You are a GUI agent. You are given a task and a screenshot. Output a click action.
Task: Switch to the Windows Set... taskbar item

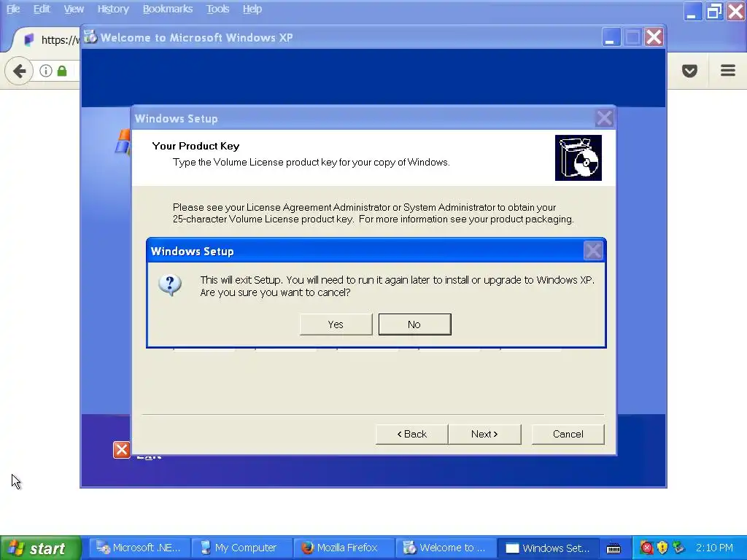point(547,548)
